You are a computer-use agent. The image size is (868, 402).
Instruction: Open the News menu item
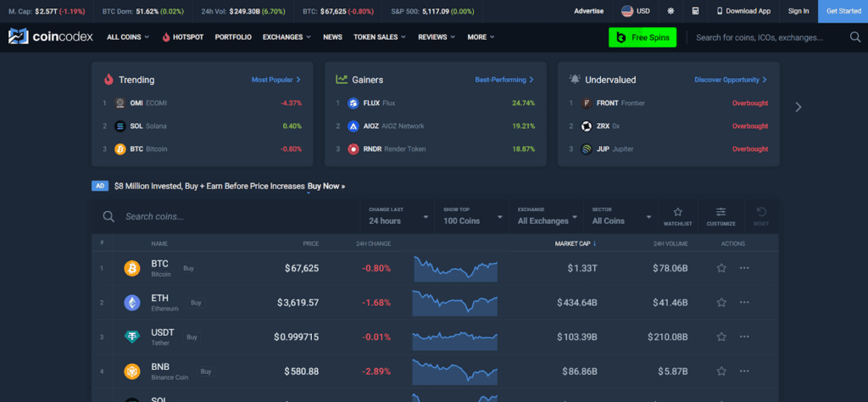[x=332, y=37]
